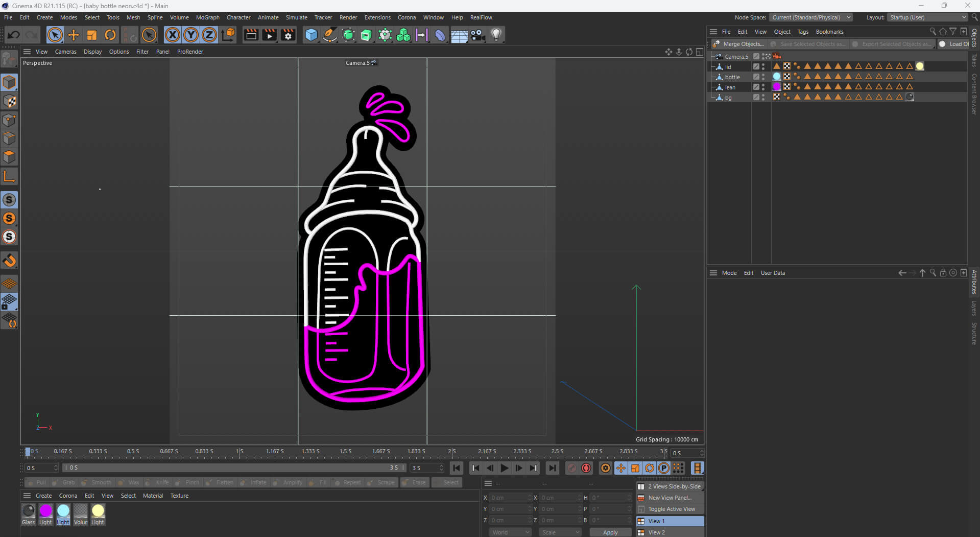Viewport: 980px width, 537px height.
Task: Open the Corona menu in main menu bar
Action: (407, 17)
